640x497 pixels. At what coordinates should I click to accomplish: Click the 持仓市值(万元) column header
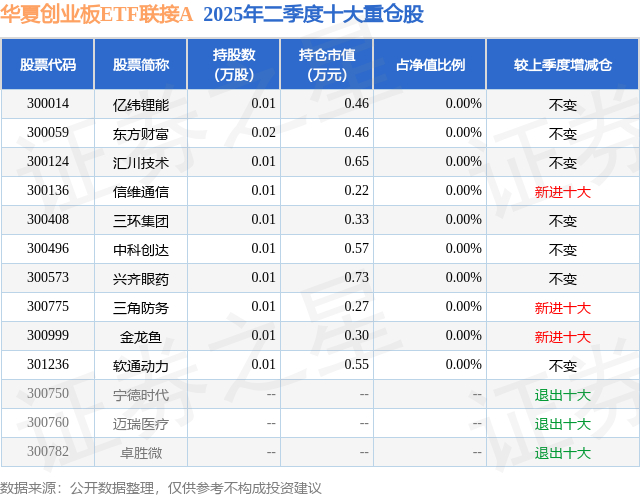pos(327,64)
